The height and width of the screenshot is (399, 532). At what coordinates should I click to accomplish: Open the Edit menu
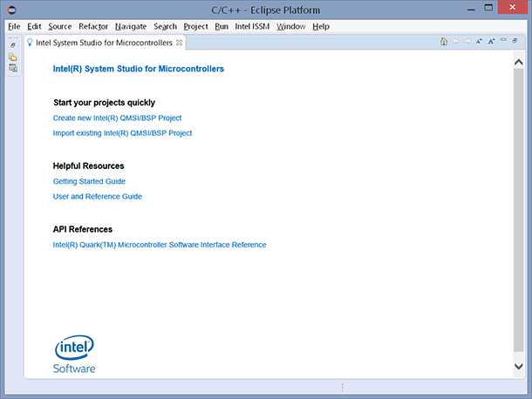(34, 26)
